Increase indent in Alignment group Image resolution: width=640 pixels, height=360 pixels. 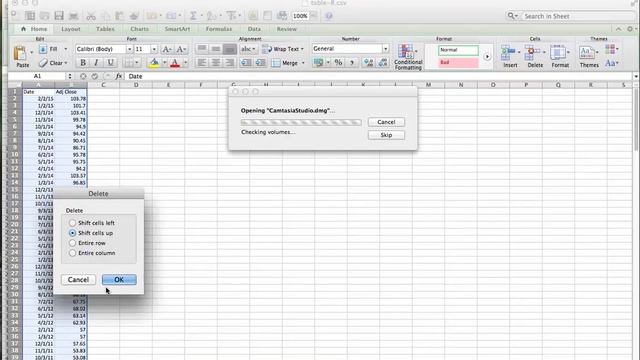[x=260, y=63]
